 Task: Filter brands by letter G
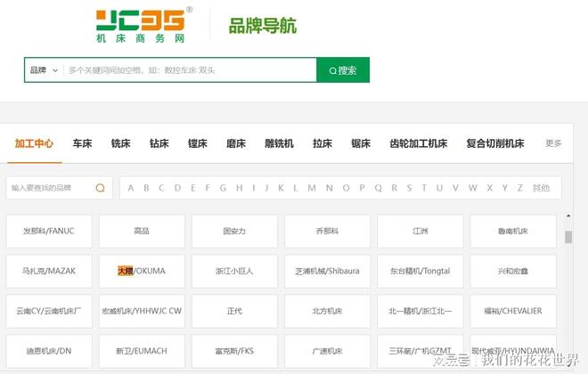click(223, 188)
